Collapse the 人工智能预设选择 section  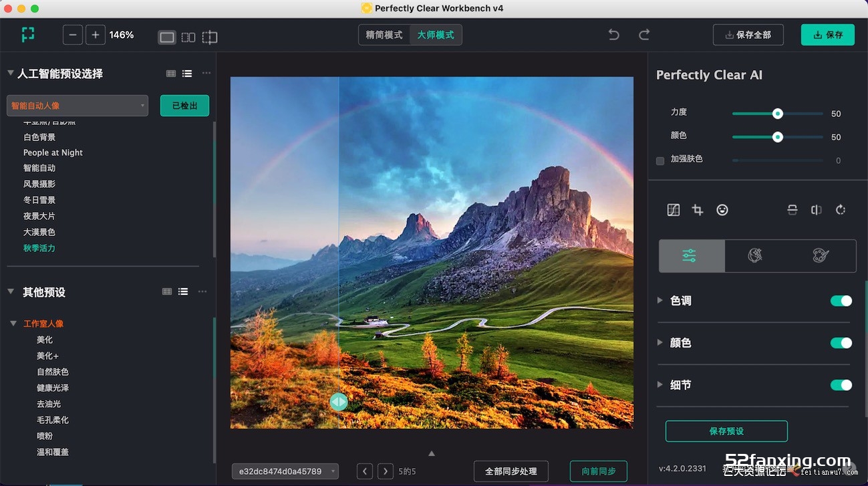11,73
